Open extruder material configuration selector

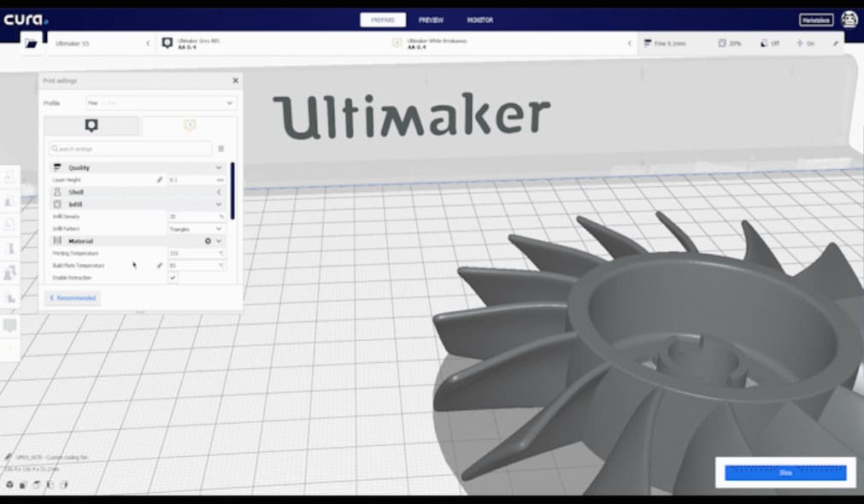click(397, 43)
